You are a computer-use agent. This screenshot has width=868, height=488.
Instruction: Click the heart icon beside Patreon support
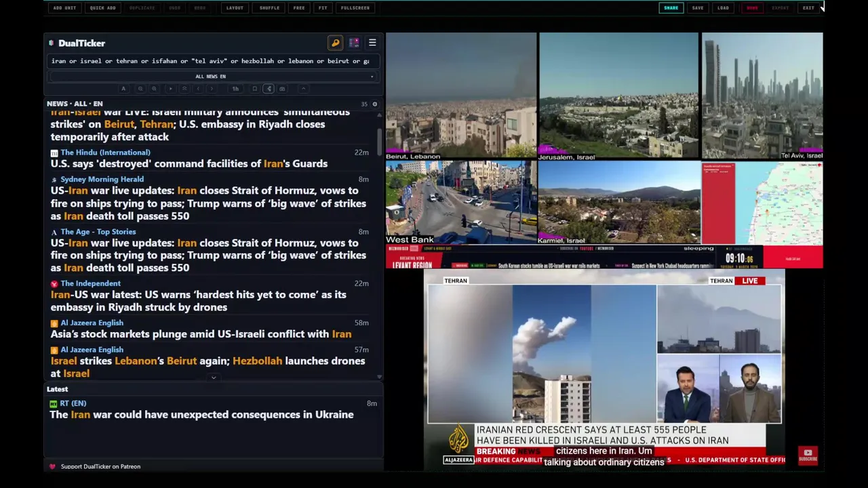[x=52, y=466]
